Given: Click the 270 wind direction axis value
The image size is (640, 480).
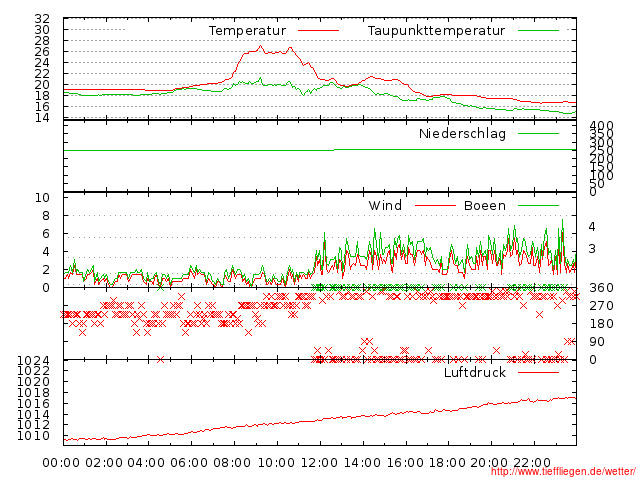Looking at the screenshot, I should point(602,306).
